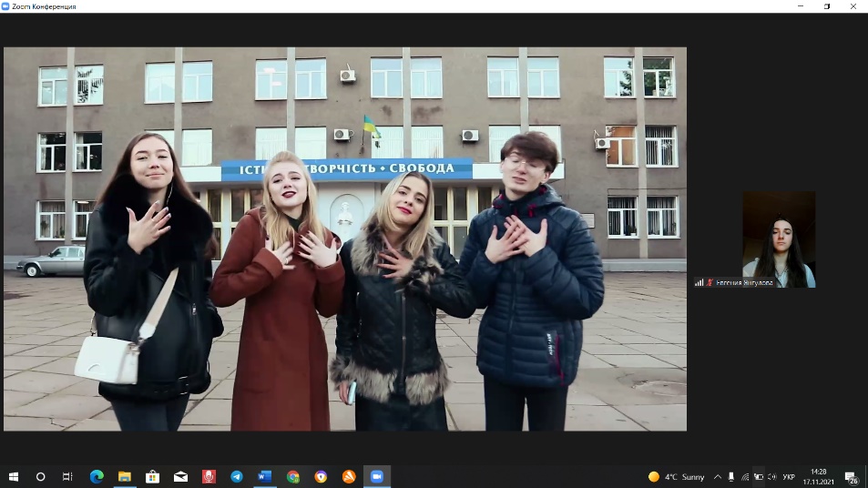The width and height of the screenshot is (868, 488).
Task: Click the microphone tray icon
Action: pyautogui.click(x=731, y=476)
